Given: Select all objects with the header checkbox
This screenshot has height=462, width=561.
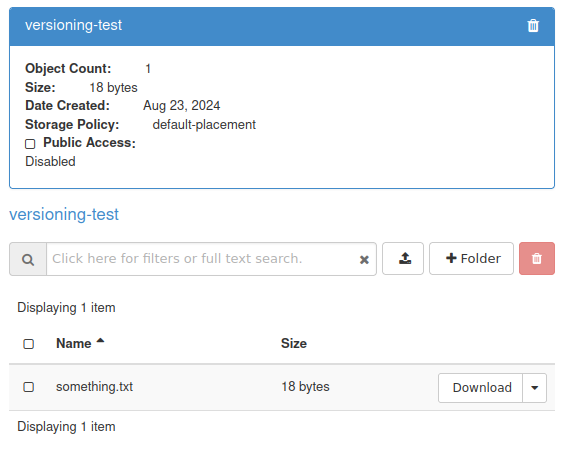Looking at the screenshot, I should tap(29, 344).
